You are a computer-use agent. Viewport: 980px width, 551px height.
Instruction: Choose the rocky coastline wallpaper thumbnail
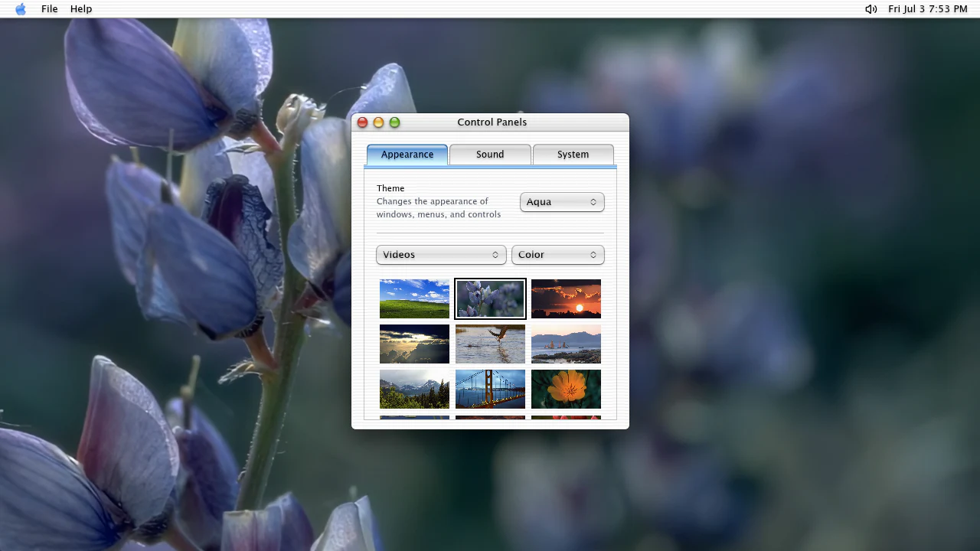pyautogui.click(x=566, y=344)
